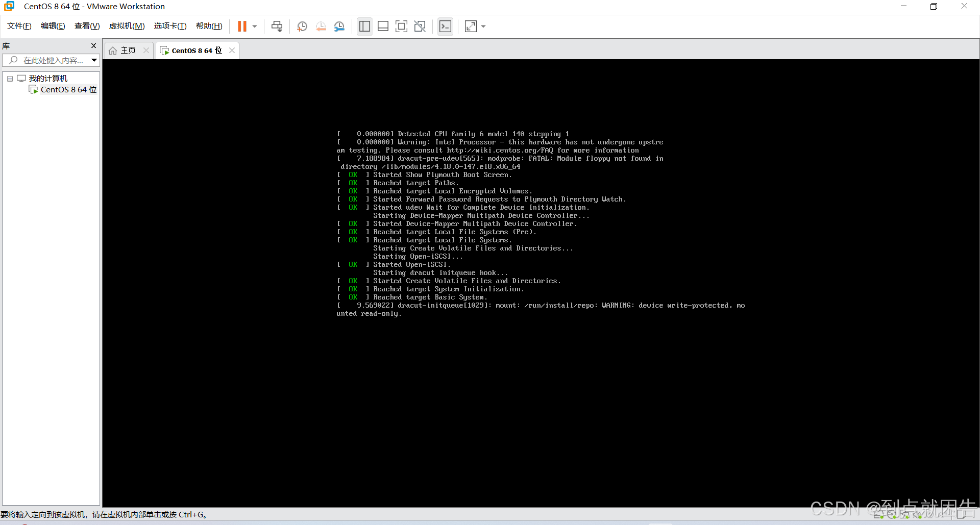Take a snapshot of the virtual machine

pos(302,27)
